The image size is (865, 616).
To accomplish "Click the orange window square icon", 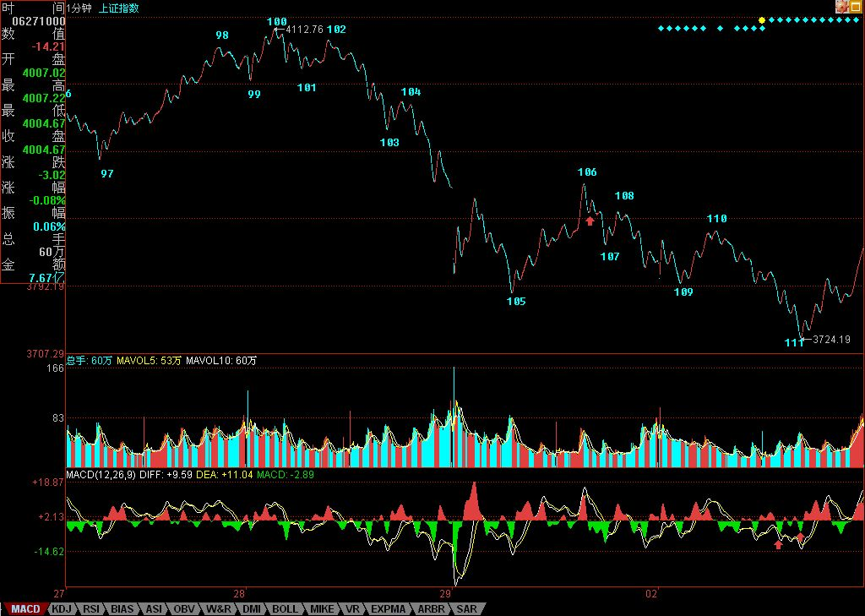I will (855, 7).
